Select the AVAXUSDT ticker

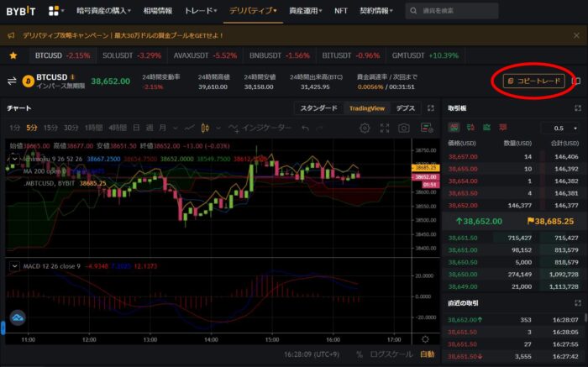(x=205, y=55)
